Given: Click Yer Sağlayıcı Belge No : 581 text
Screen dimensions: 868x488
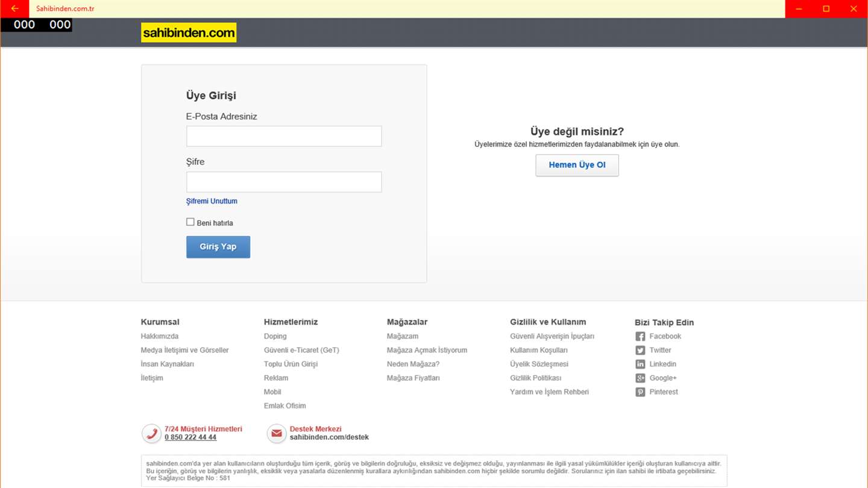Looking at the screenshot, I should click(x=188, y=478).
